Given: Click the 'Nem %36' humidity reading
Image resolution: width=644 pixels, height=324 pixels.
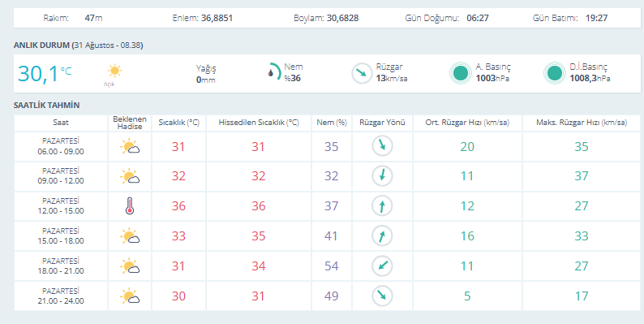Looking at the screenshot, I should (x=294, y=72).
